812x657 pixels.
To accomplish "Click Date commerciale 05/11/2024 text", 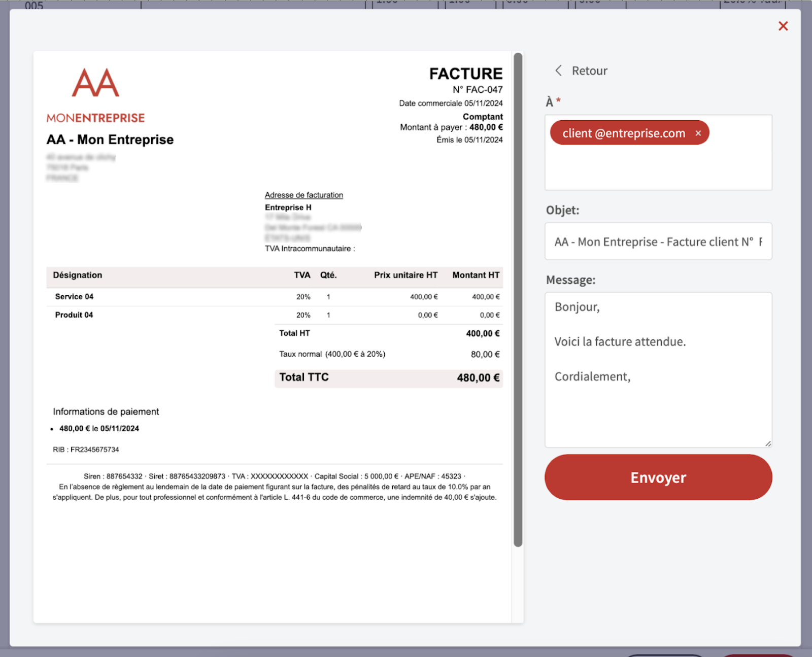I will 451,103.
